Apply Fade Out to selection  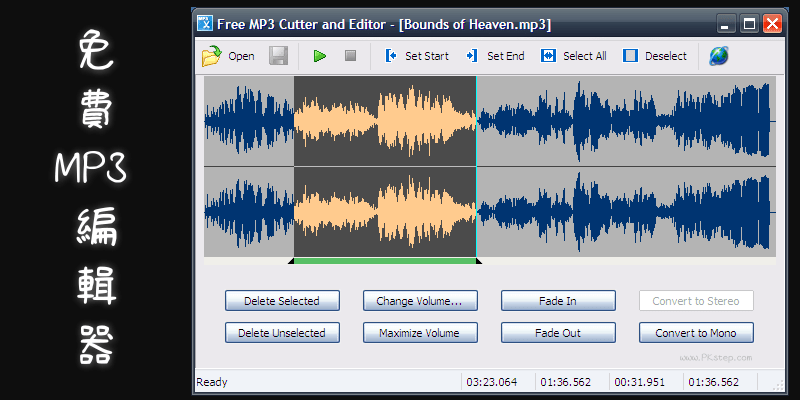(558, 333)
